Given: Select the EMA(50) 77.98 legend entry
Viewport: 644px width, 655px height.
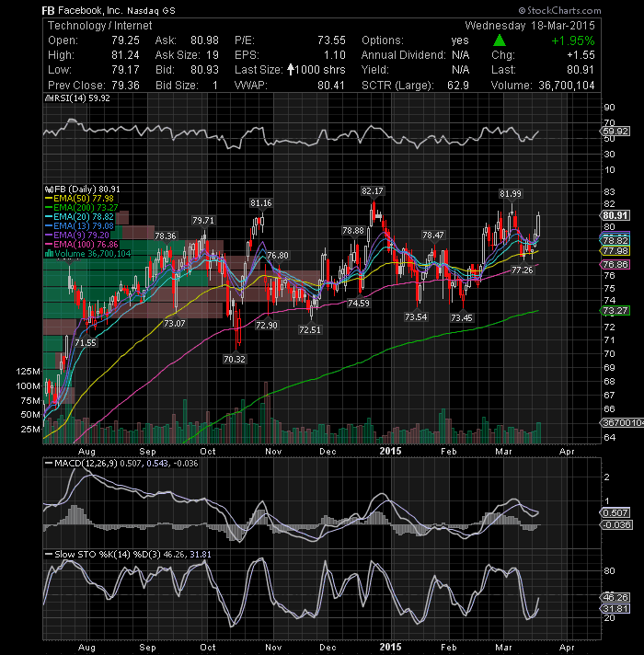Looking at the screenshot, I should [x=79, y=199].
